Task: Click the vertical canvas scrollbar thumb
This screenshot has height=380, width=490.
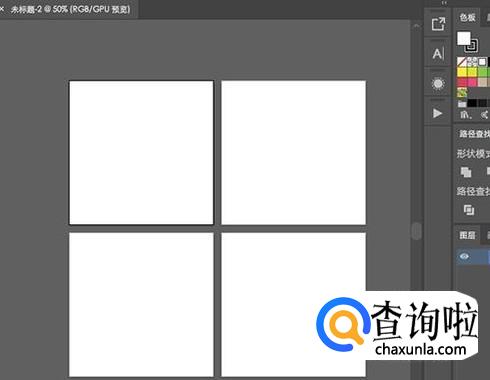Action: point(416,231)
